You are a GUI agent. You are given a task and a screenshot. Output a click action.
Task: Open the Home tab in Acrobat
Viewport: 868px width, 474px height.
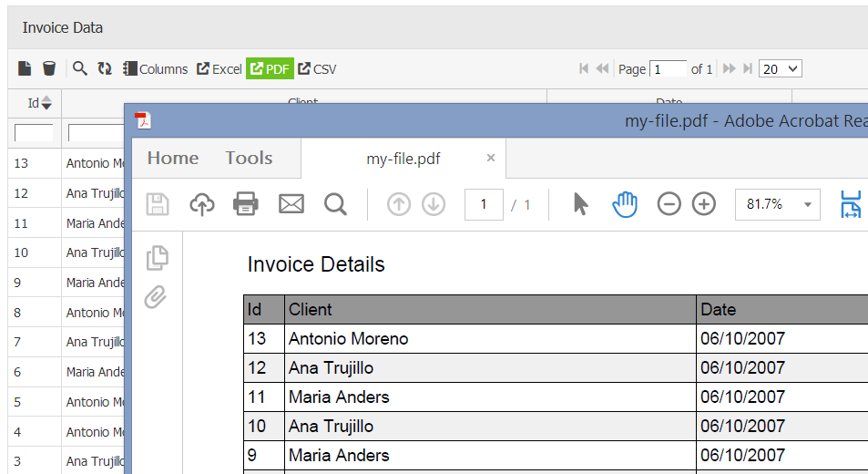click(172, 158)
